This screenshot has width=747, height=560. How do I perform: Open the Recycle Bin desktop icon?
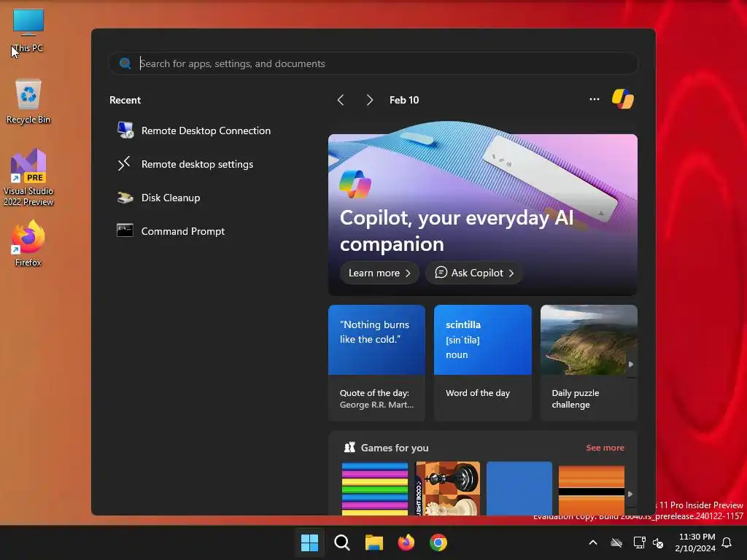pyautogui.click(x=28, y=101)
